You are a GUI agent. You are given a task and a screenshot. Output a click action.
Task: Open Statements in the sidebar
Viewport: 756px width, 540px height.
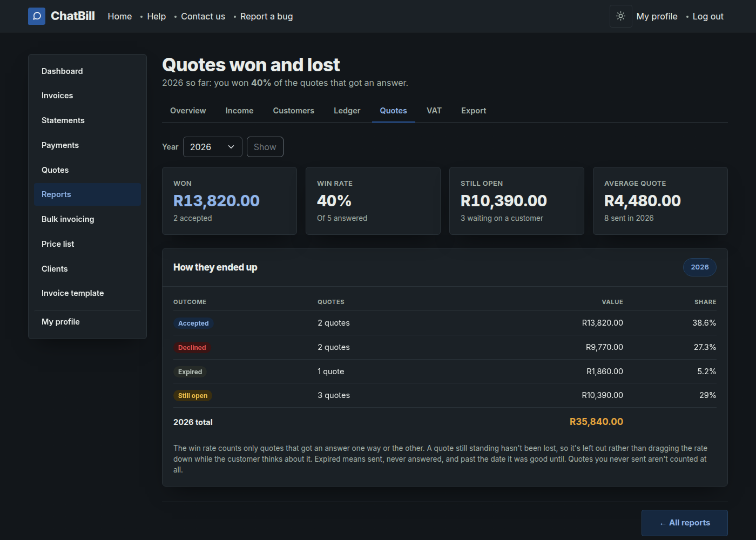[87, 120]
